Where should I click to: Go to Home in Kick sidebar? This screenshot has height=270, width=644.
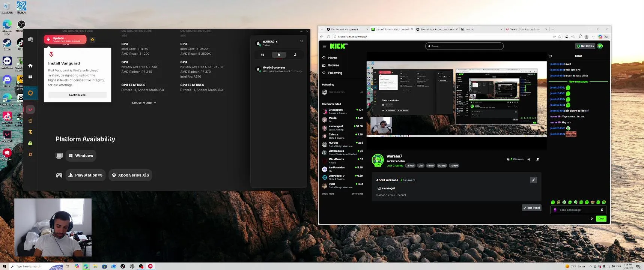pyautogui.click(x=330, y=58)
